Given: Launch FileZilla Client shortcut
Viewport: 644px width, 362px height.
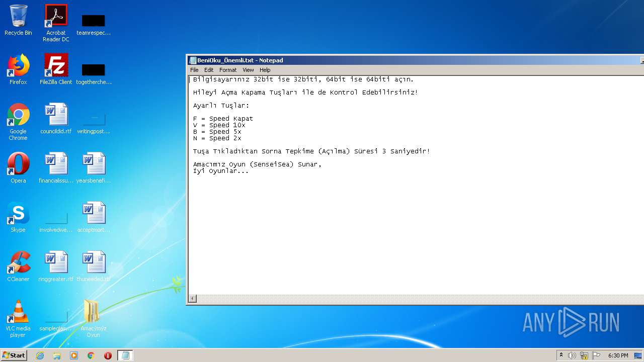Looking at the screenshot, I should click(x=56, y=69).
